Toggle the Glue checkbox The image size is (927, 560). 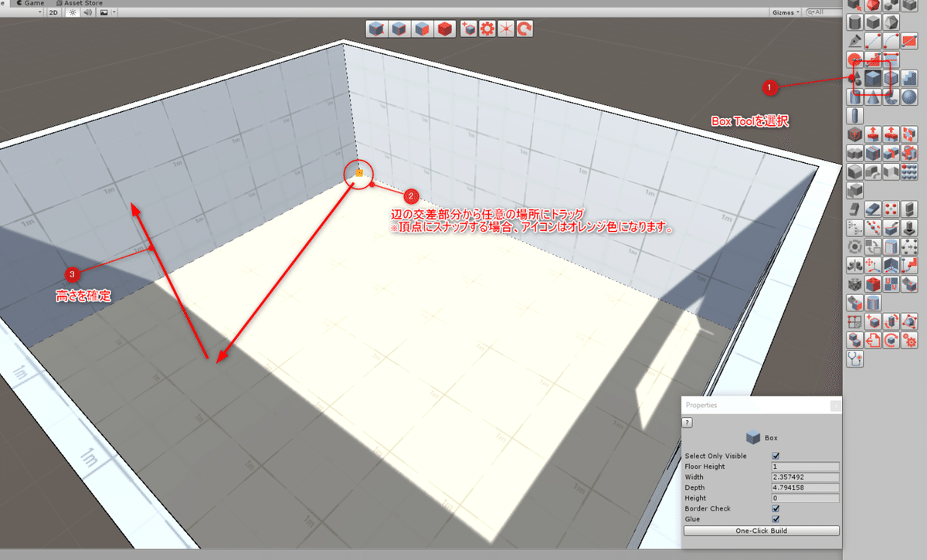[776, 519]
